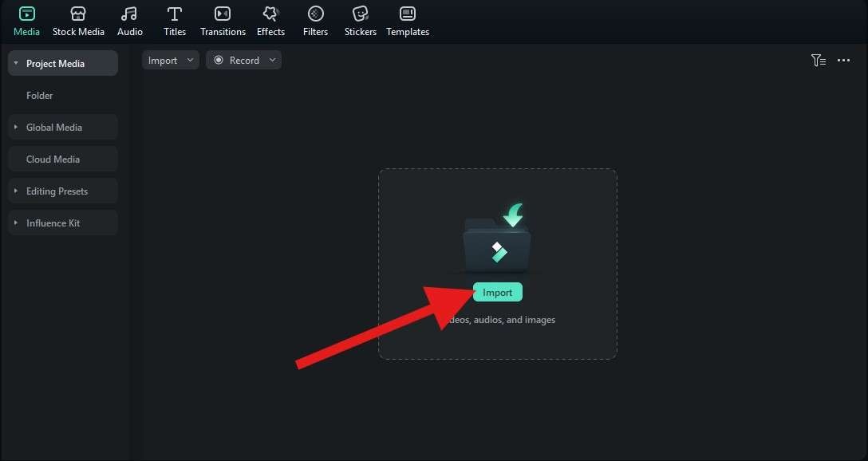Image resolution: width=868 pixels, height=461 pixels.
Task: Open the Filters icon
Action: tap(316, 14)
